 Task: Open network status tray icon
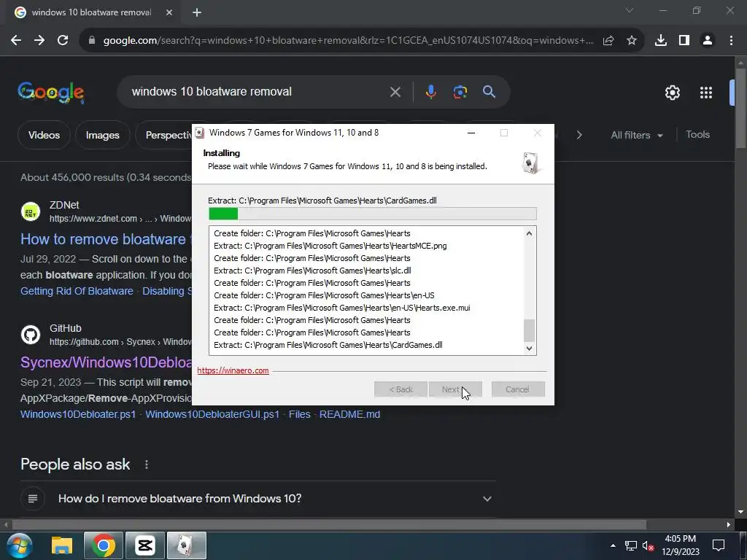tap(631, 545)
